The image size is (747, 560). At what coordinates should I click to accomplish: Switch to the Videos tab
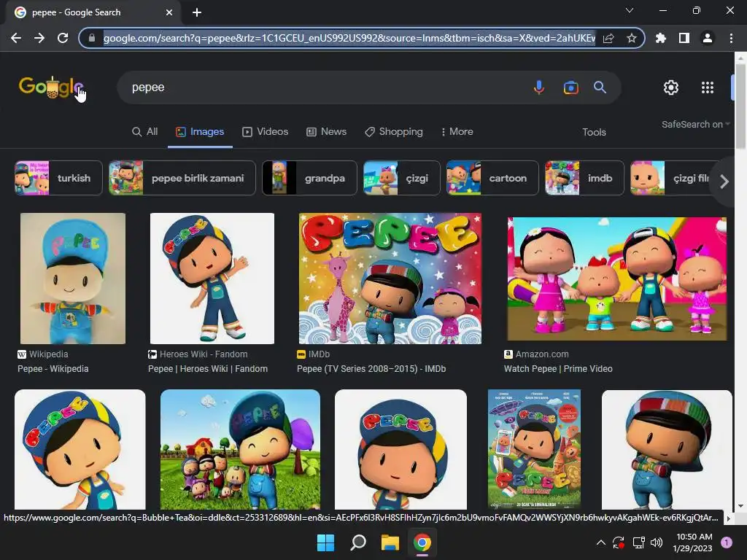click(266, 131)
